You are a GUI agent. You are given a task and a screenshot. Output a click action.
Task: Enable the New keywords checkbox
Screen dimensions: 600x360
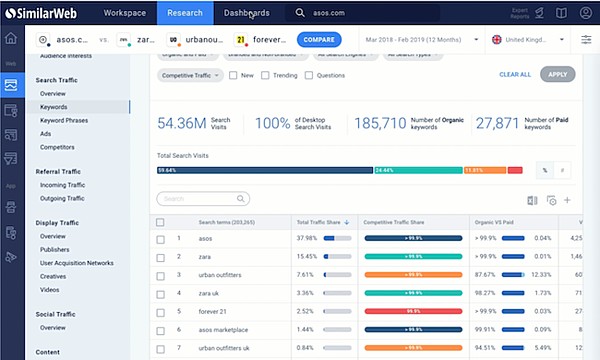click(x=233, y=75)
